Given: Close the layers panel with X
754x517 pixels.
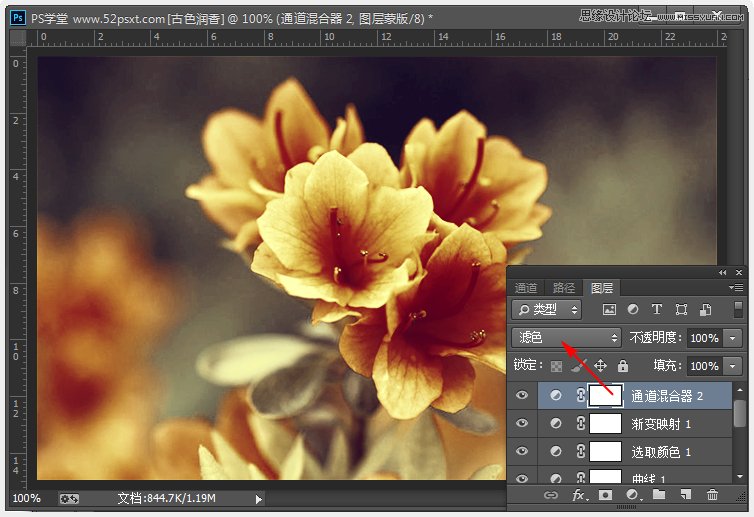Looking at the screenshot, I should (x=739, y=273).
